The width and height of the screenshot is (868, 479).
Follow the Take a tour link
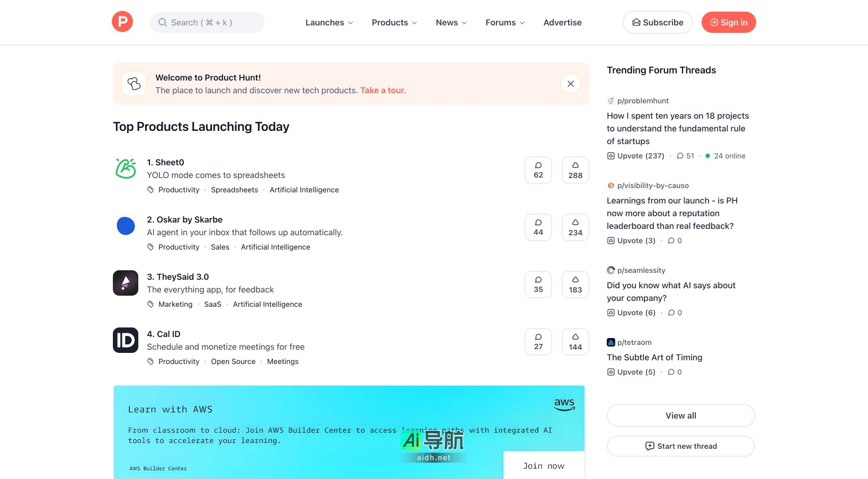point(383,91)
